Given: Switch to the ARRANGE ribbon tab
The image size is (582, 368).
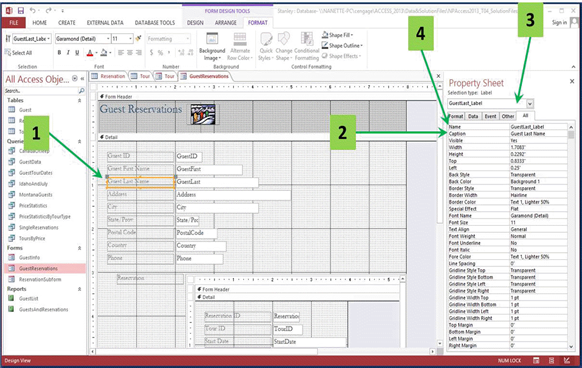Looking at the screenshot, I should click(226, 23).
